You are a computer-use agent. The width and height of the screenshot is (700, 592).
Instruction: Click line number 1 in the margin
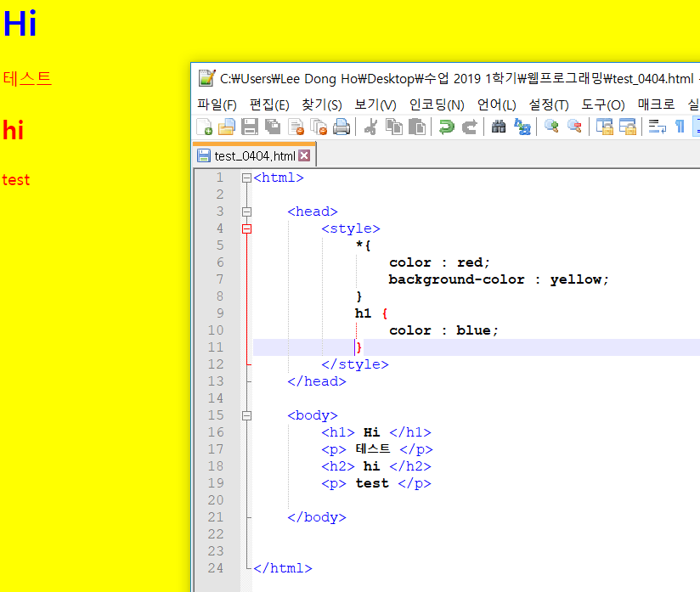coord(220,178)
